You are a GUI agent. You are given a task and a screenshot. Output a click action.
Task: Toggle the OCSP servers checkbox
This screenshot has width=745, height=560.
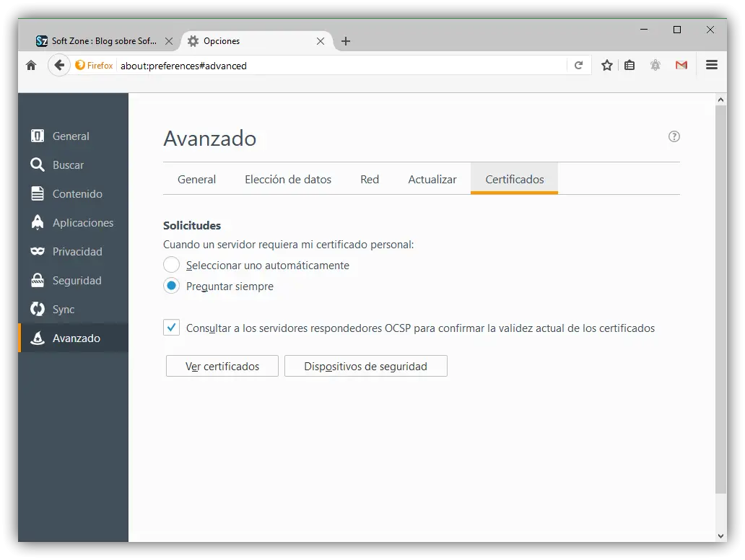point(172,327)
